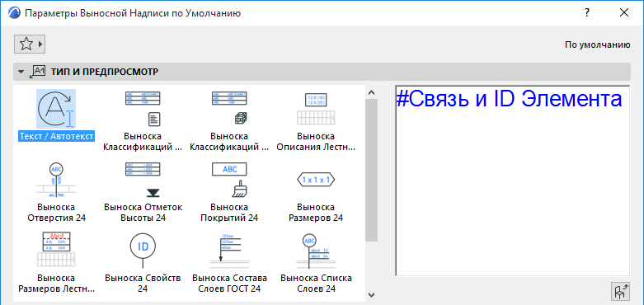Select Выноска Размеров 24 hexagon icon

[x=316, y=180]
